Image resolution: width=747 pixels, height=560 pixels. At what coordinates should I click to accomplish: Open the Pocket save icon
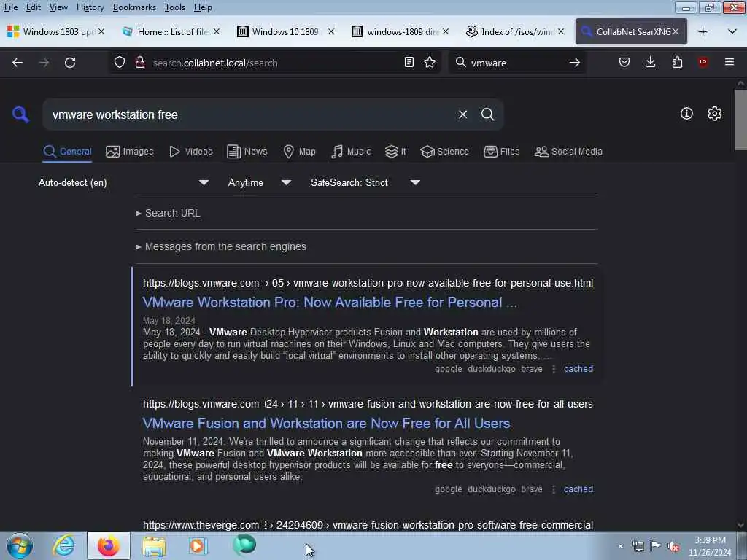coord(624,63)
